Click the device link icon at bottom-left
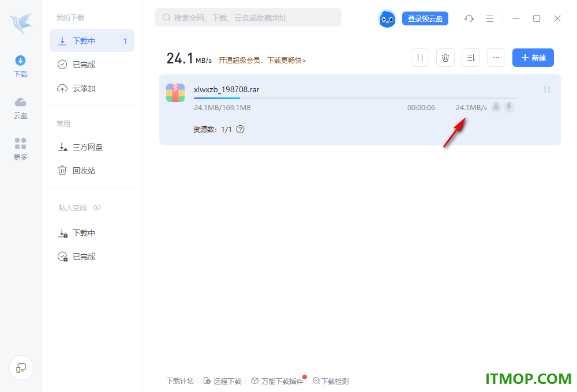 click(x=21, y=368)
